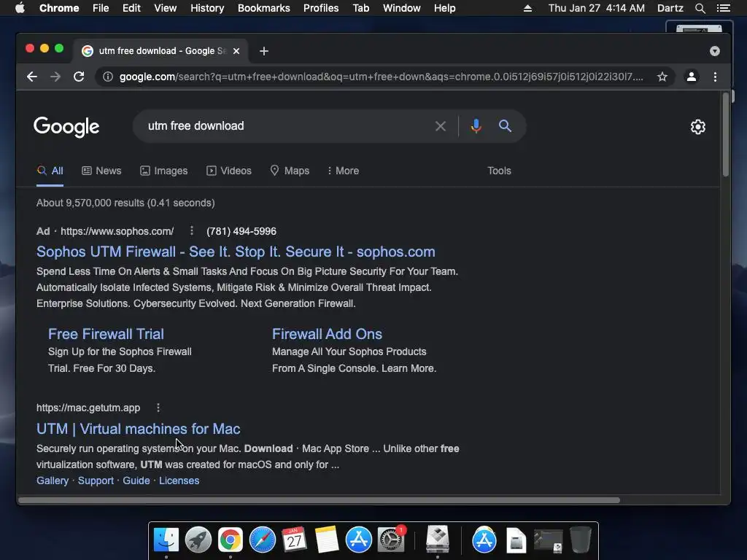Open Google quick settings gear
Image resolution: width=747 pixels, height=560 pixels.
(x=698, y=127)
